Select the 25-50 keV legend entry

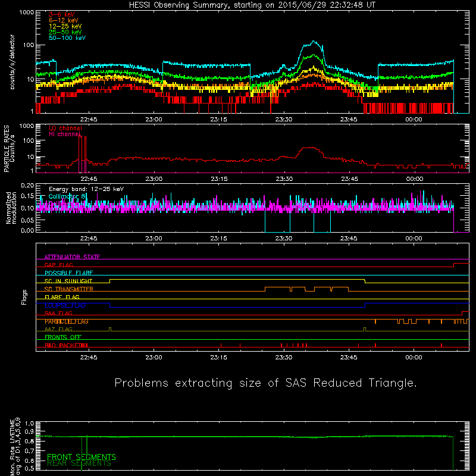65,32
